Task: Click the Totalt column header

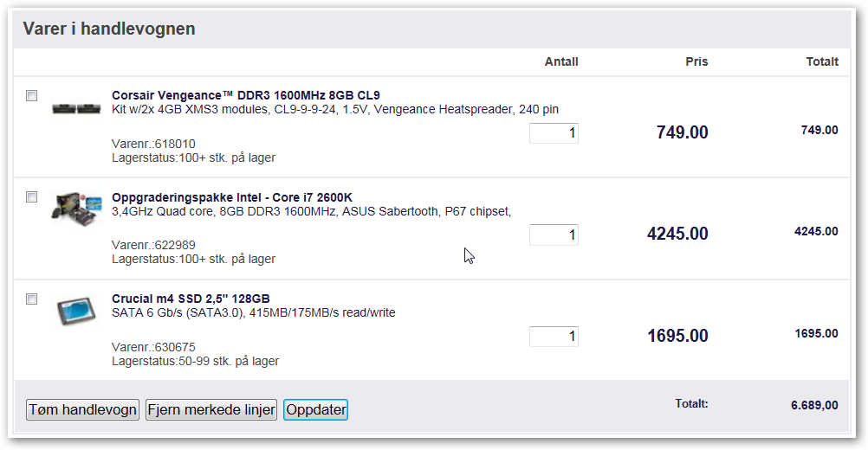Action: pyautogui.click(x=822, y=62)
